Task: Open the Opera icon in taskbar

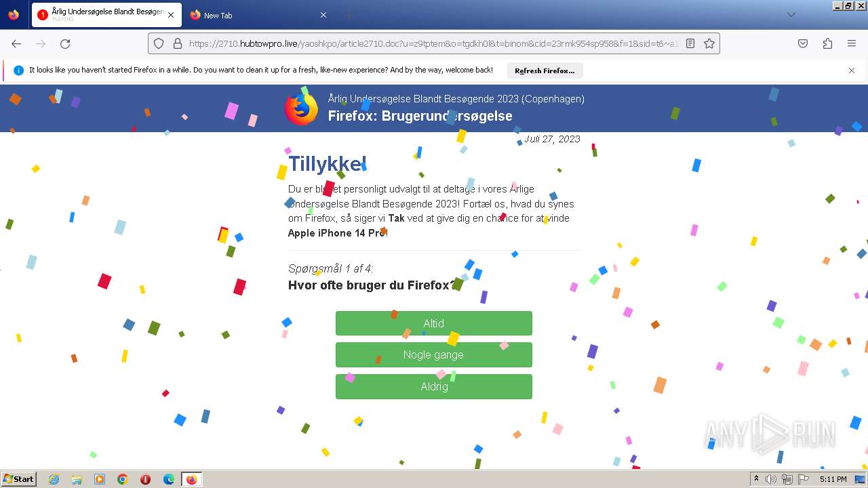Action: point(145,479)
